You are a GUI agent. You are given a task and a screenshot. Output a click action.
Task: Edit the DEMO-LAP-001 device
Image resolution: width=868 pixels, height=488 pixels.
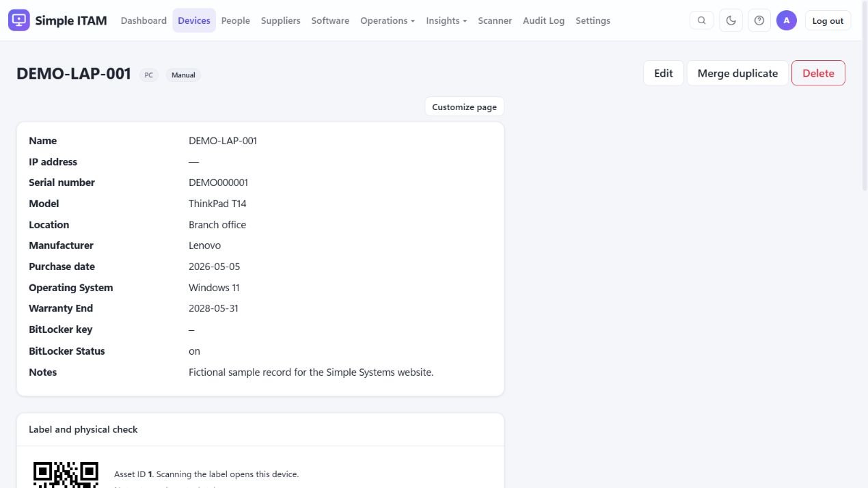click(664, 73)
